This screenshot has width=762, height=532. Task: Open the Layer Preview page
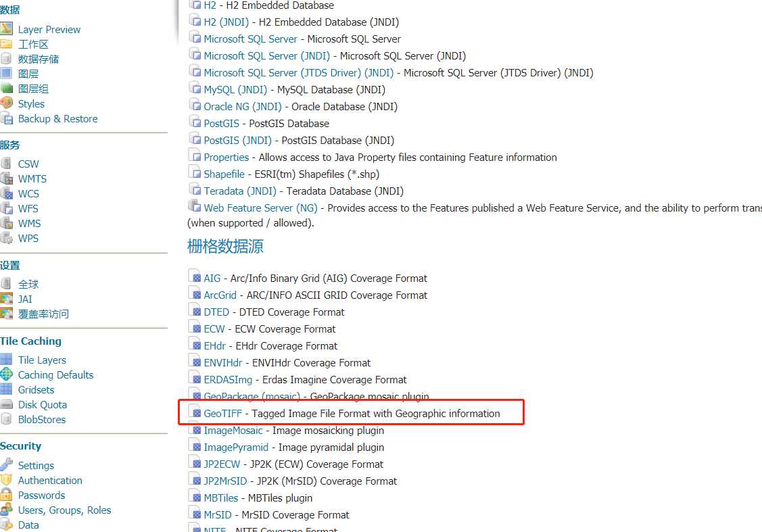[49, 30]
